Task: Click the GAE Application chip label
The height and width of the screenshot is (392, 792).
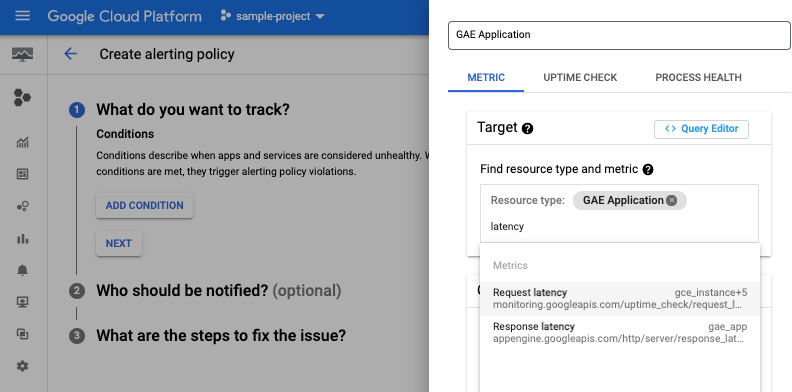Action: click(x=623, y=201)
